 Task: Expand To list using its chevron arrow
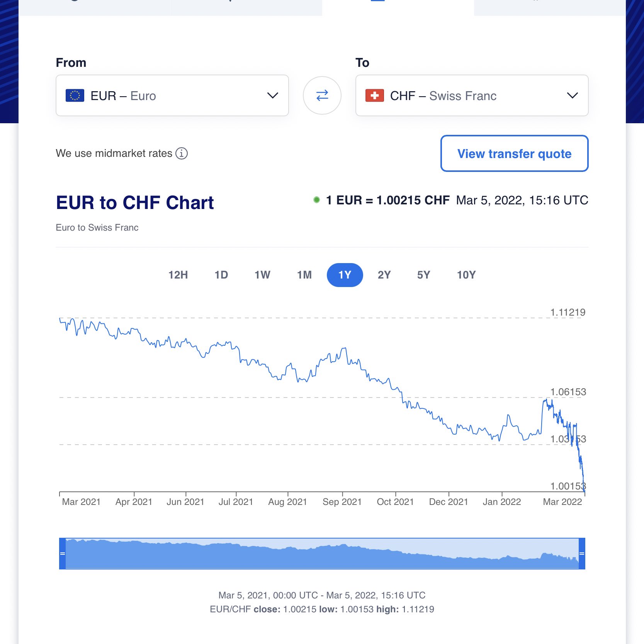[572, 95]
